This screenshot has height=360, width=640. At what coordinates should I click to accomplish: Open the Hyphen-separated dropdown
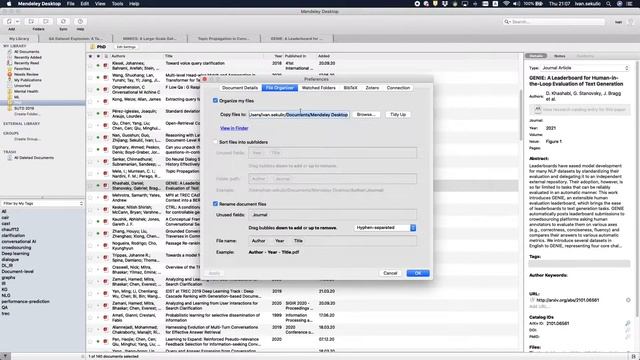pyautogui.click(x=385, y=228)
